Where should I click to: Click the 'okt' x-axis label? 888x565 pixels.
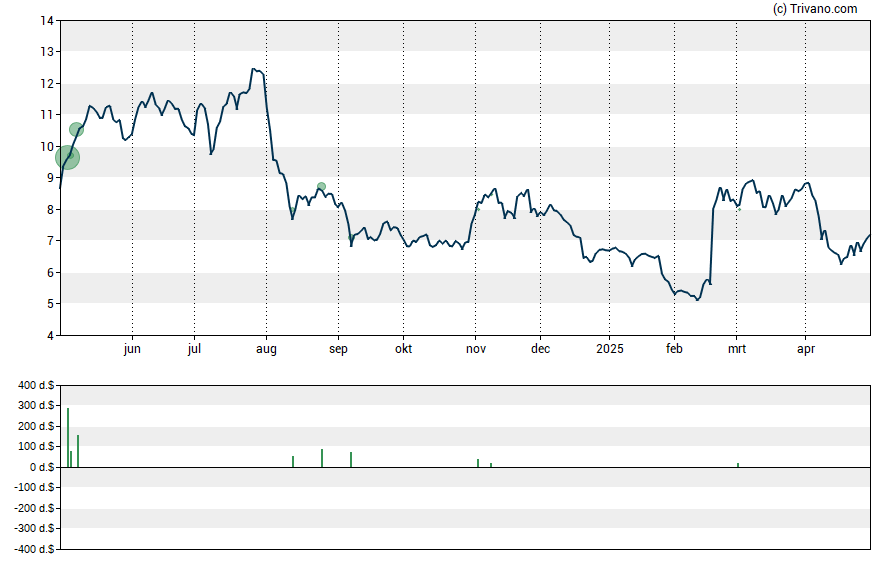pos(403,348)
